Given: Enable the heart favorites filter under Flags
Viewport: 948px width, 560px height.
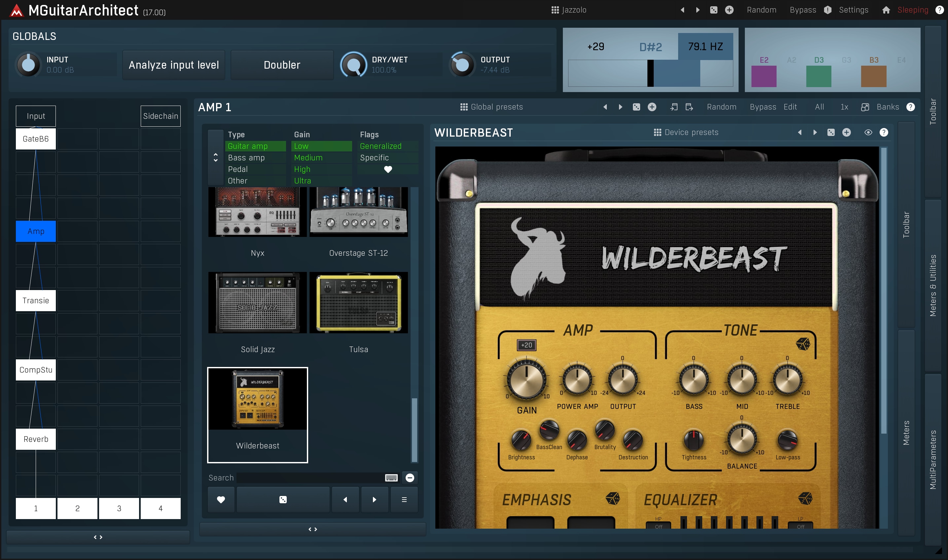Looking at the screenshot, I should [x=388, y=169].
